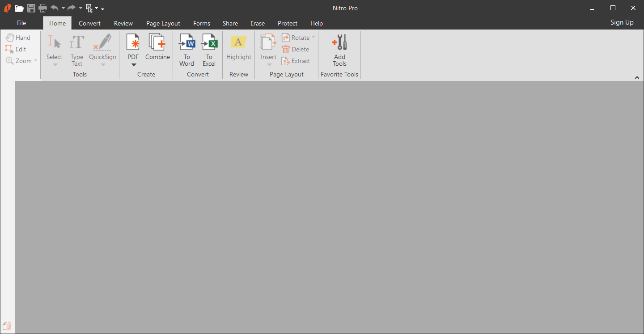Viewport: 644px width, 334px height.
Task: Switch to the Protect tab
Action: click(x=288, y=23)
